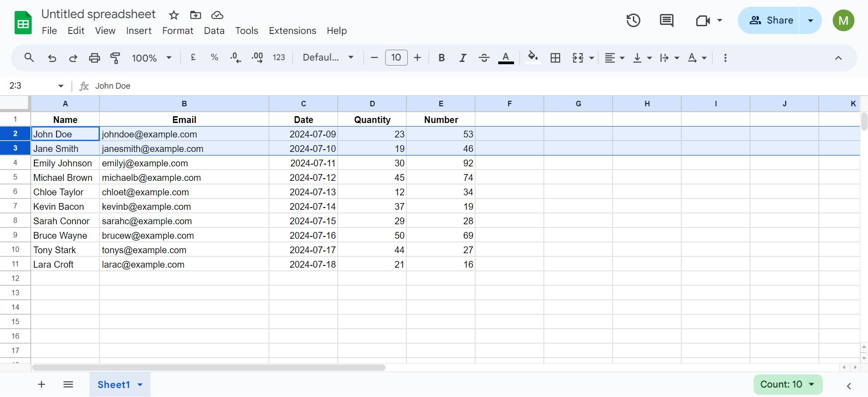Open the Sheet1 tab

point(114,385)
